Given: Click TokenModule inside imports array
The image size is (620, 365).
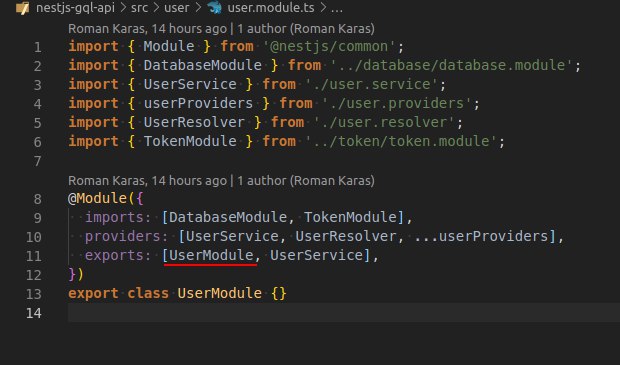Looking at the screenshot, I should [x=350, y=217].
